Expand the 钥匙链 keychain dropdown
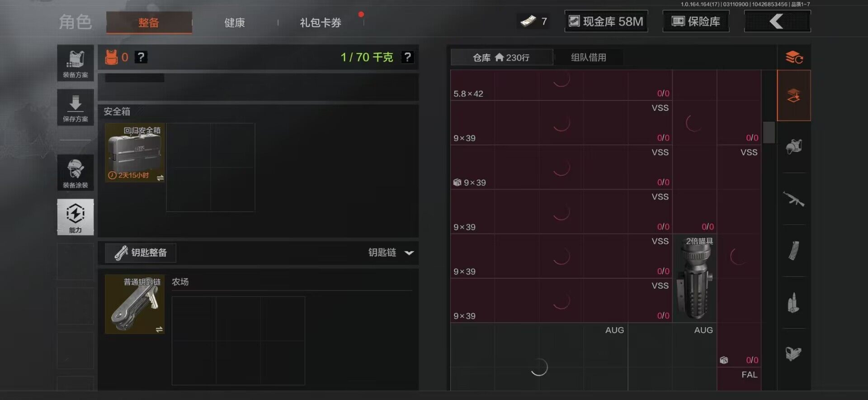The height and width of the screenshot is (400, 868). (x=391, y=252)
